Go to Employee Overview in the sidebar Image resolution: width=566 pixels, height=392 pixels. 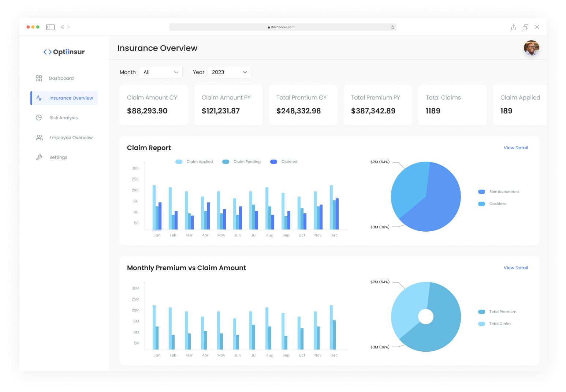click(71, 138)
